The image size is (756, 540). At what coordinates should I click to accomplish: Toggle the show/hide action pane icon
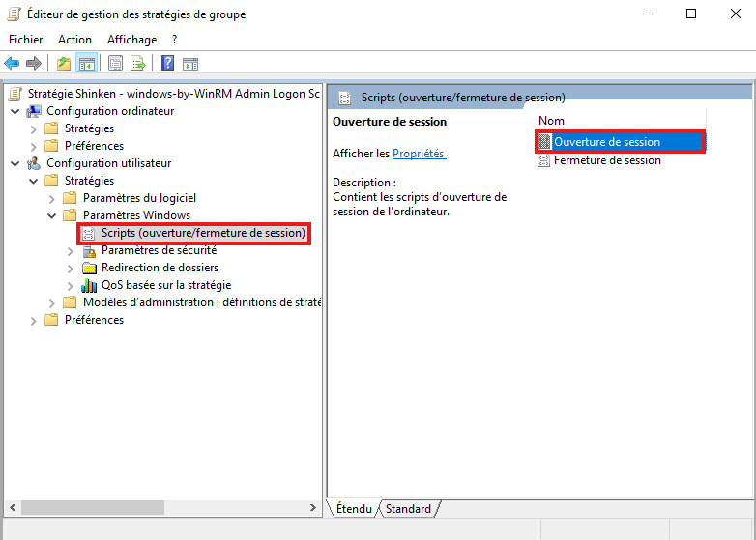tap(190, 64)
